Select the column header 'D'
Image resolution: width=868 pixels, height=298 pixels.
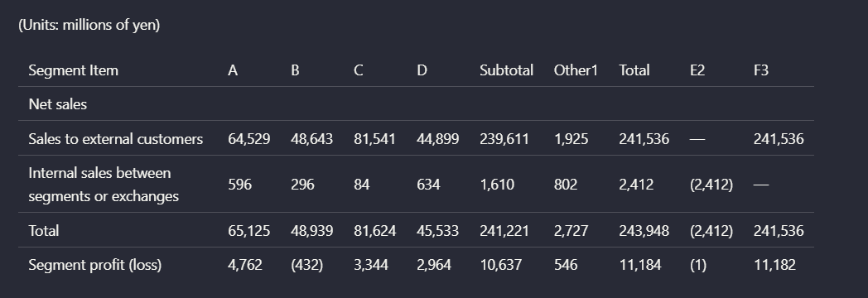422,70
